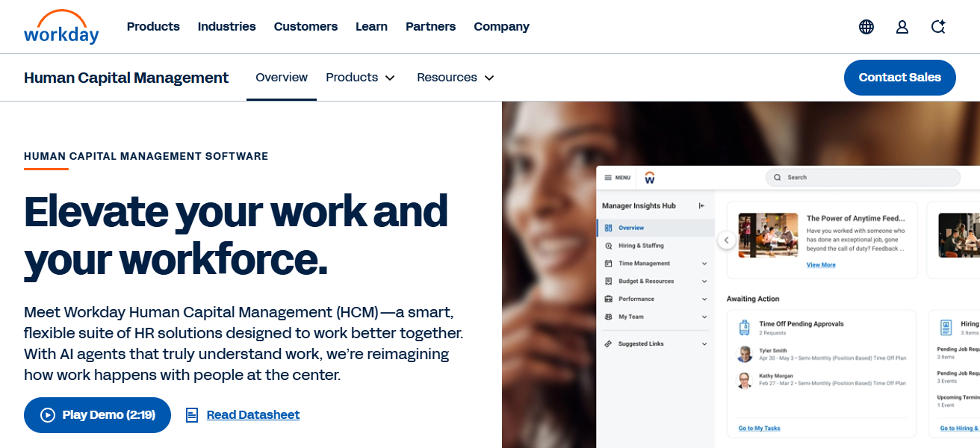This screenshot has height=448, width=980.
Task: Click the Performance icon in sidebar
Action: pos(609,299)
